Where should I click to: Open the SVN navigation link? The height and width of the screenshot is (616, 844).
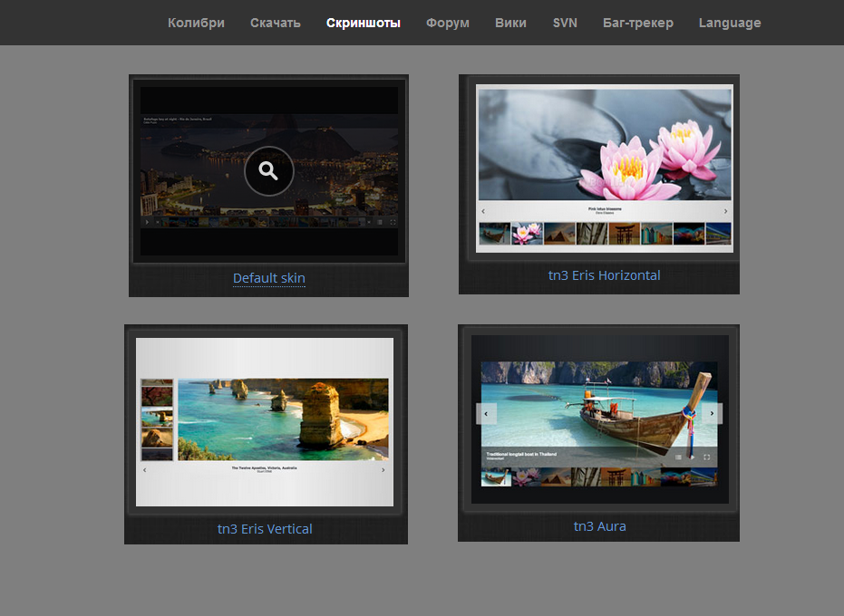[565, 23]
